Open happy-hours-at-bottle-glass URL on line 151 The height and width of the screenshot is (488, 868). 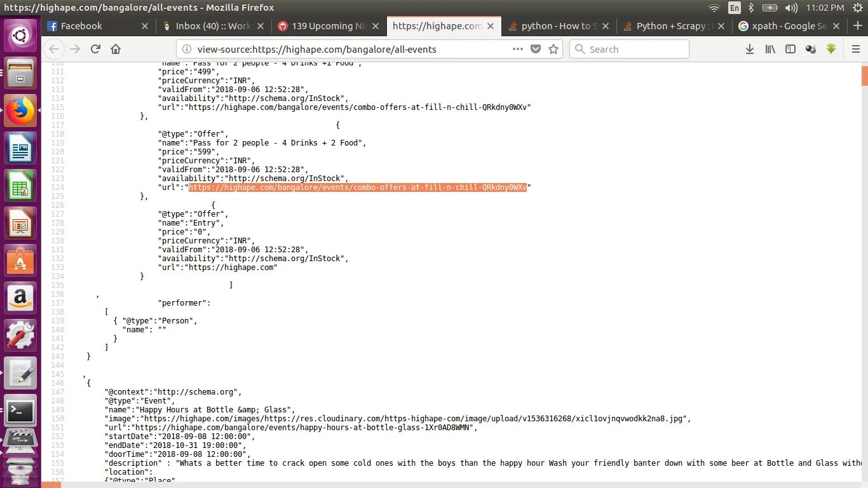(x=303, y=428)
